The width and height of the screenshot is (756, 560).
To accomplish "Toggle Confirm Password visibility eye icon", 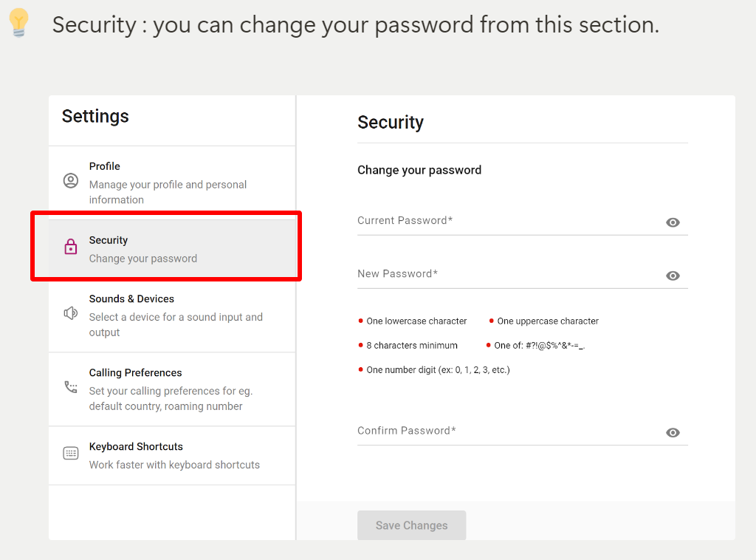I will click(673, 433).
